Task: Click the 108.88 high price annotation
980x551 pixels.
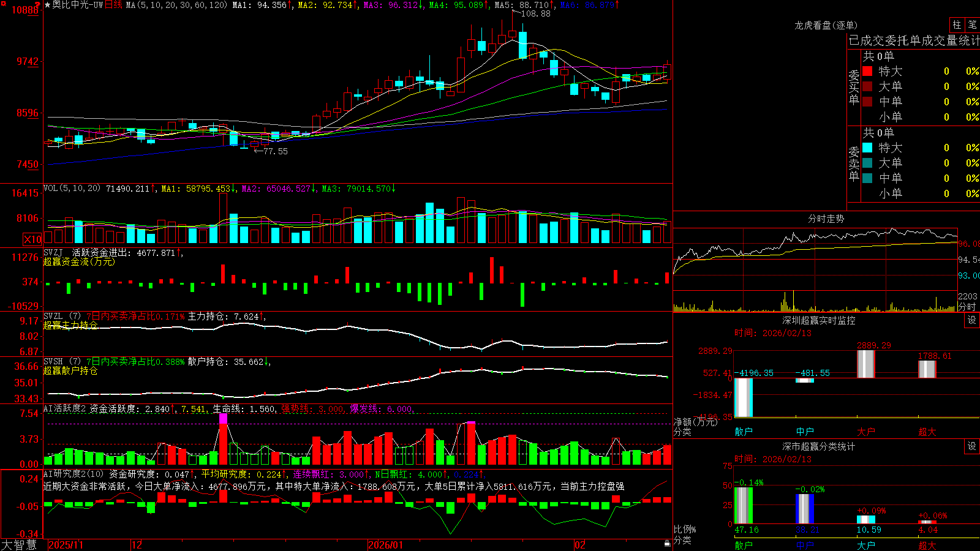Action: tap(536, 13)
